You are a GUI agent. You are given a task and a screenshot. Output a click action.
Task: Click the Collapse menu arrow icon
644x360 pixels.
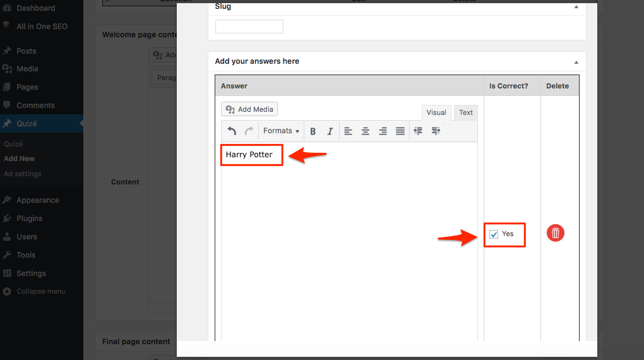tap(6, 291)
